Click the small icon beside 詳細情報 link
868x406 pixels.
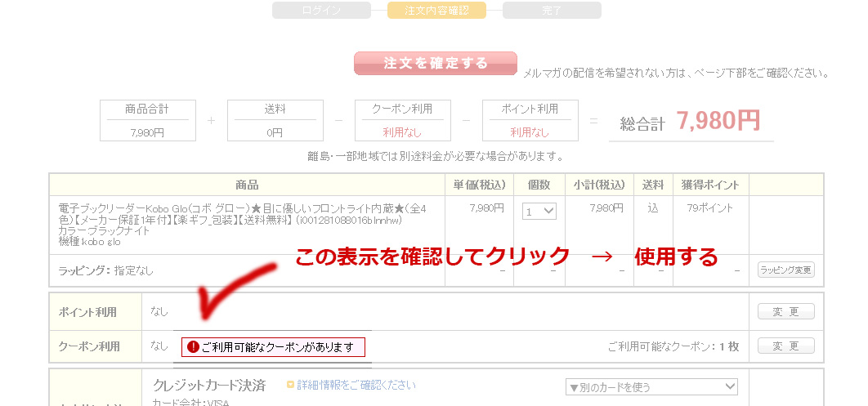click(x=290, y=385)
